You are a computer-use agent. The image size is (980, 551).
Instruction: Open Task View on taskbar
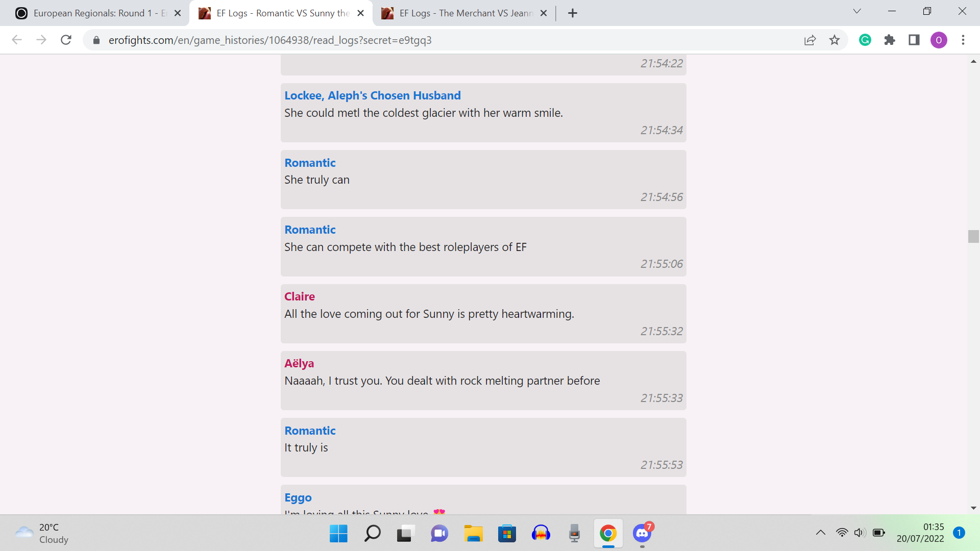coord(406,534)
